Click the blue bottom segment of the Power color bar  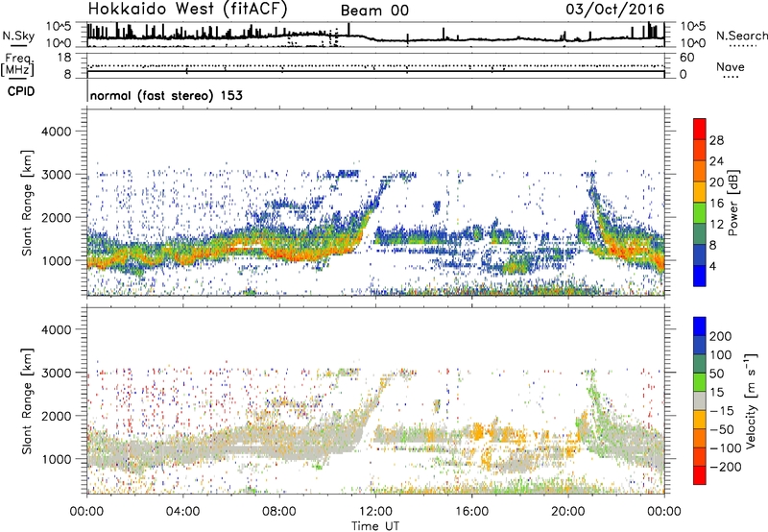pos(700,276)
